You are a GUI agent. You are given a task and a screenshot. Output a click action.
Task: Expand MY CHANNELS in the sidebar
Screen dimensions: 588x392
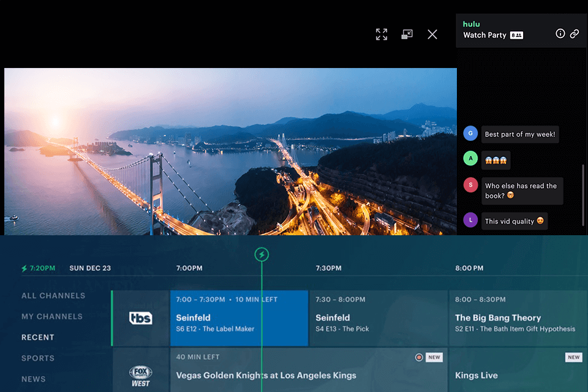(x=52, y=316)
